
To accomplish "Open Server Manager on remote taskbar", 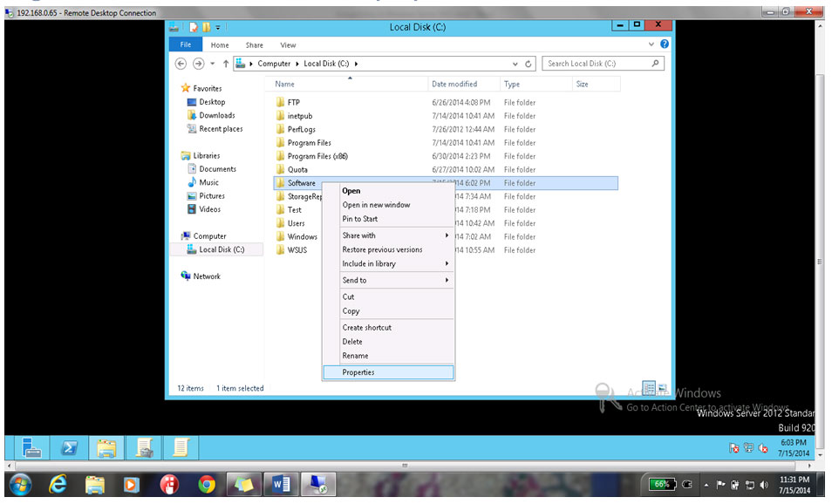I will 31,448.
